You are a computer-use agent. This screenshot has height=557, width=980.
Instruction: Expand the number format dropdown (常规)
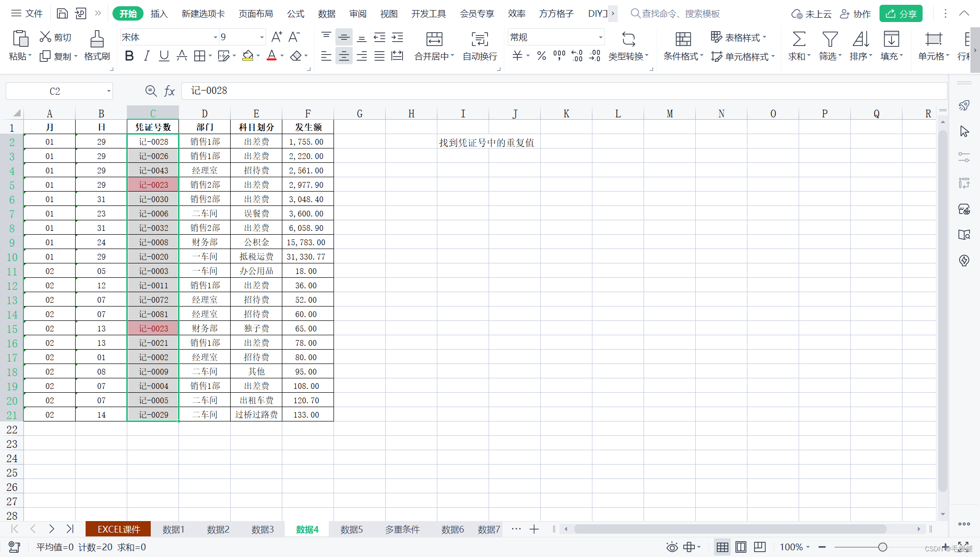[601, 37]
